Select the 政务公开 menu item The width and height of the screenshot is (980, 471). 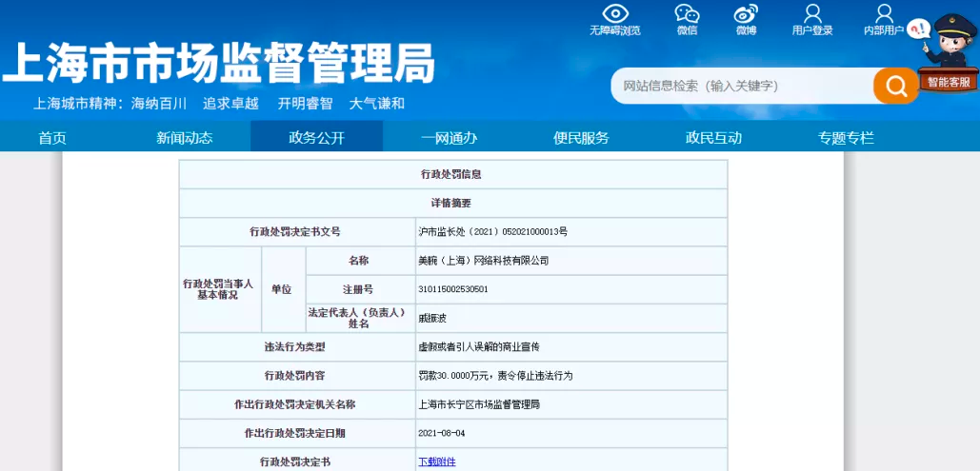point(316,137)
